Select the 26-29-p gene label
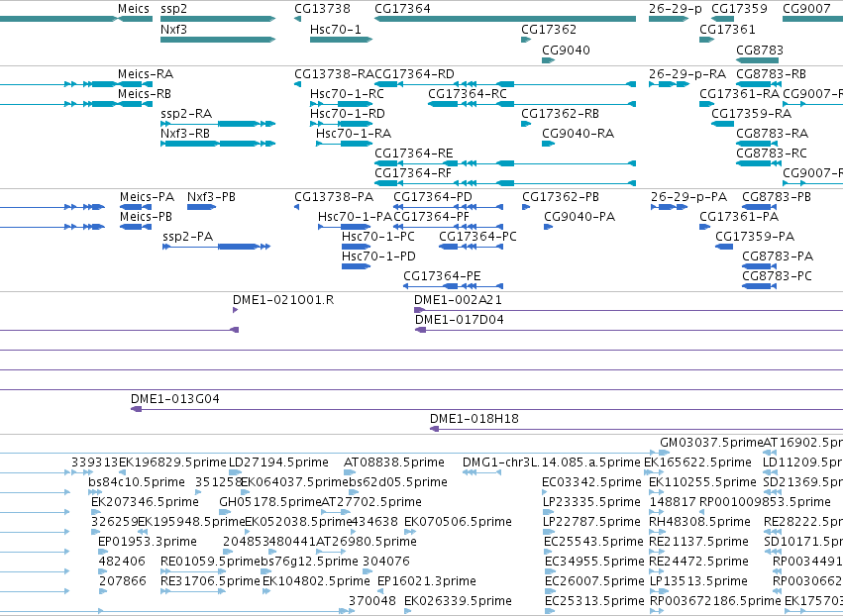Screen dimensions: 843x616 click(676, 9)
